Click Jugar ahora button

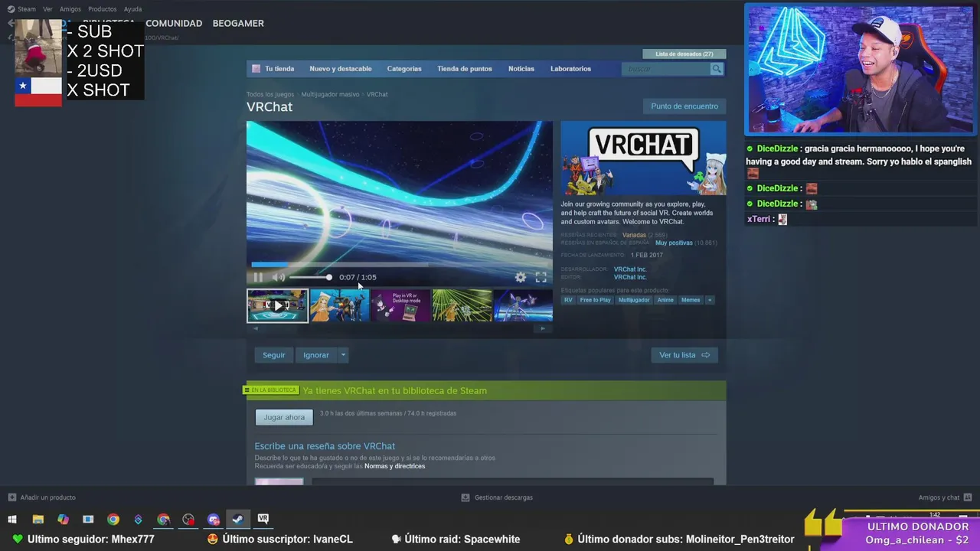point(284,417)
